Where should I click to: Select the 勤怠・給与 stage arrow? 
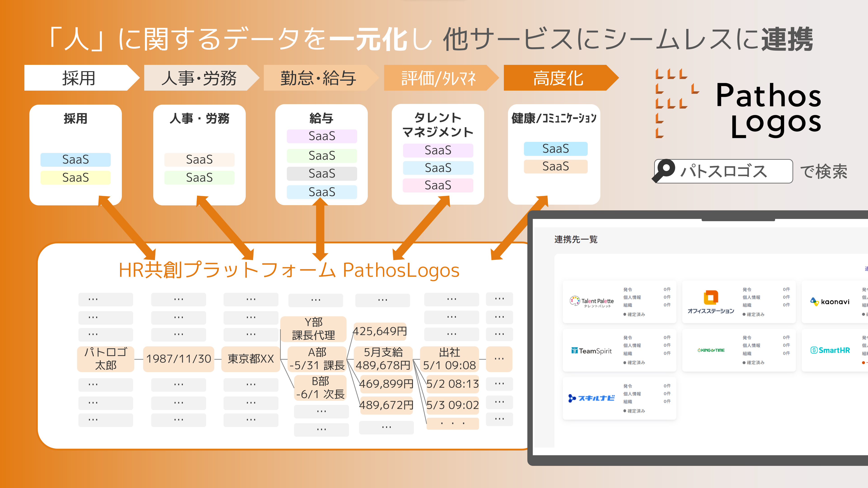(318, 78)
